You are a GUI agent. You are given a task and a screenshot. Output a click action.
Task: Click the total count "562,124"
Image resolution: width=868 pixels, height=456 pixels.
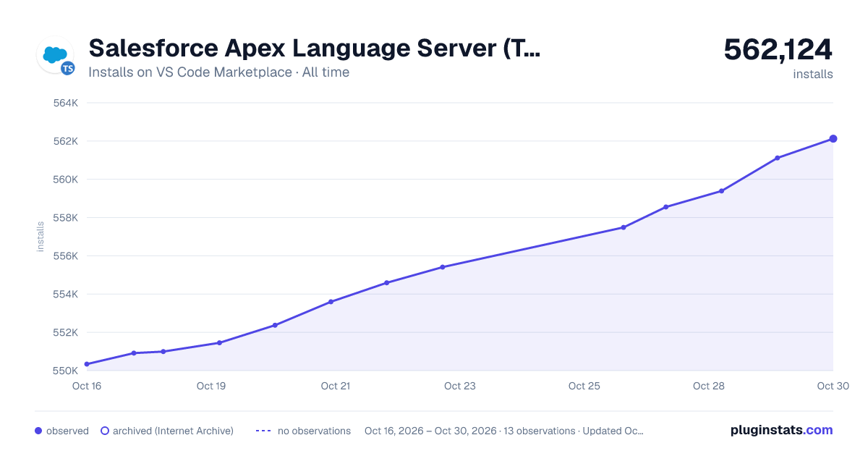(778, 49)
